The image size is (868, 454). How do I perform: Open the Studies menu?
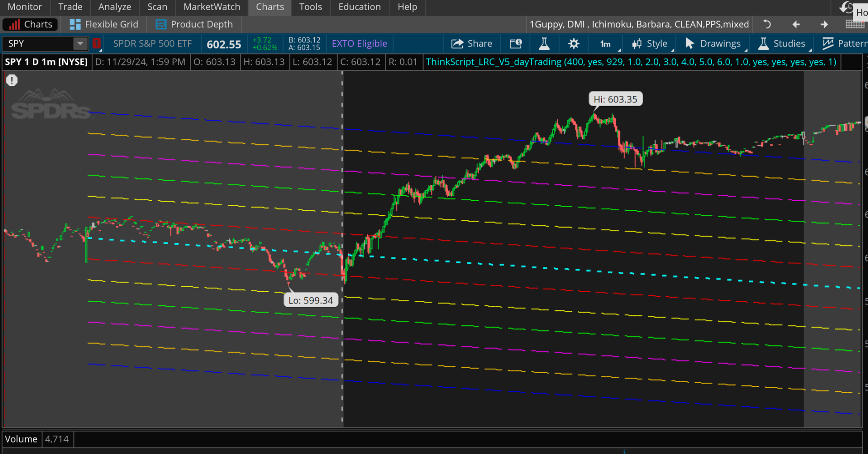pos(782,43)
